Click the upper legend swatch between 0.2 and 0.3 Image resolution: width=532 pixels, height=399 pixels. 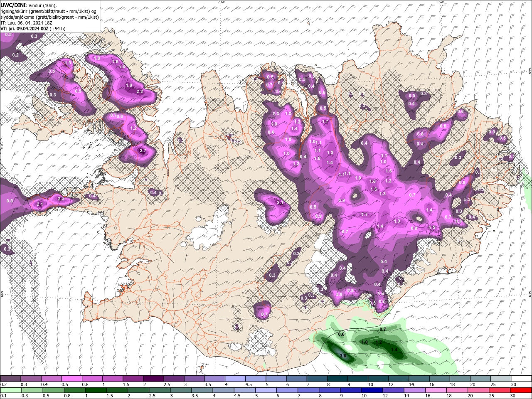point(10,379)
